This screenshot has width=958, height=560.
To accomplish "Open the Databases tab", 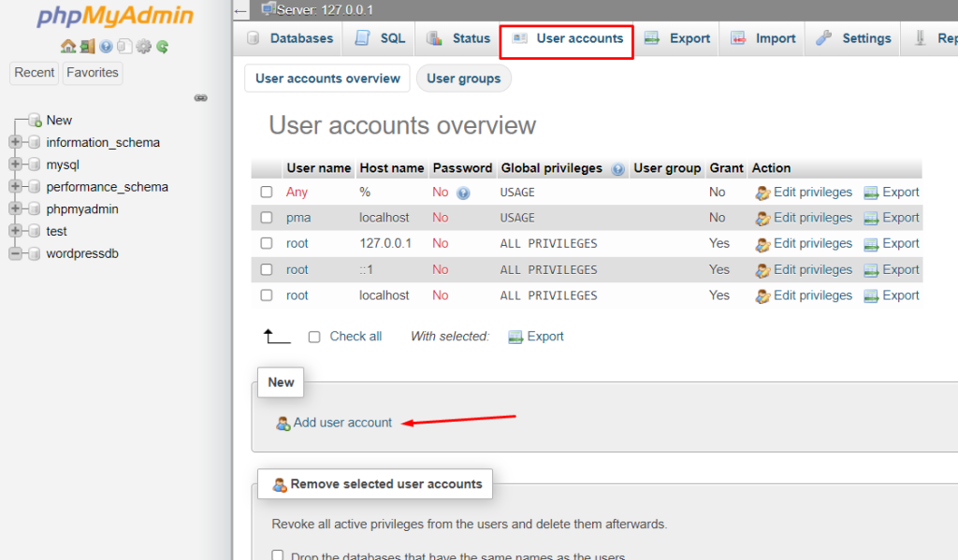I will (x=290, y=38).
